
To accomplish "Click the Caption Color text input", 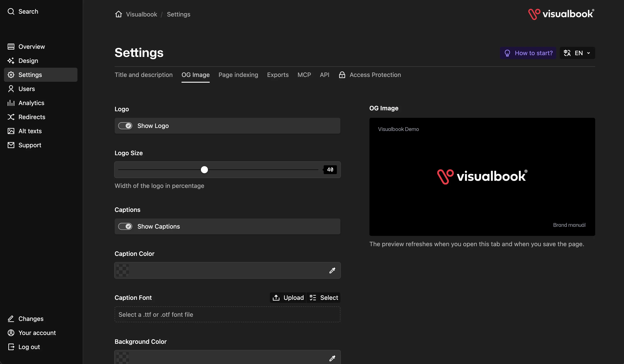I will [228, 270].
